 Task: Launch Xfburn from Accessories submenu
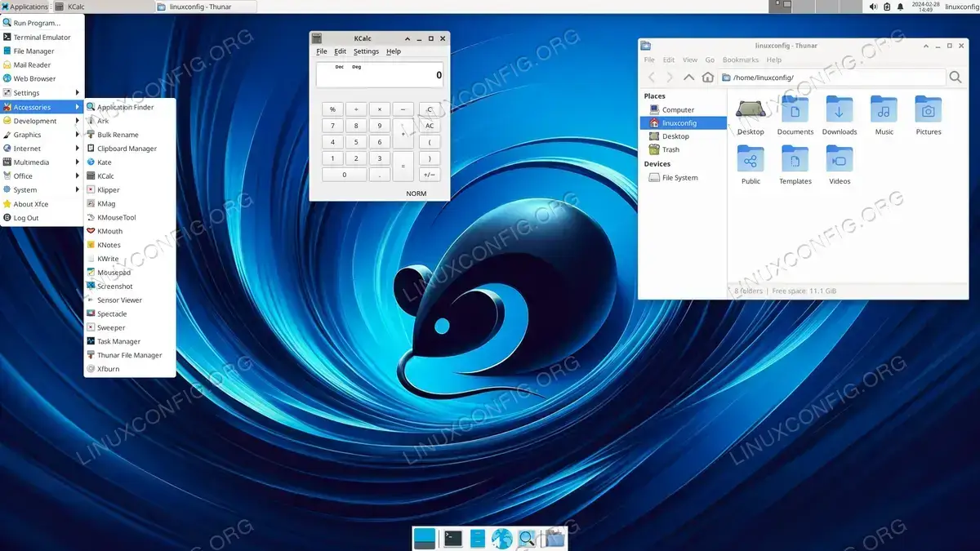[x=131, y=369]
